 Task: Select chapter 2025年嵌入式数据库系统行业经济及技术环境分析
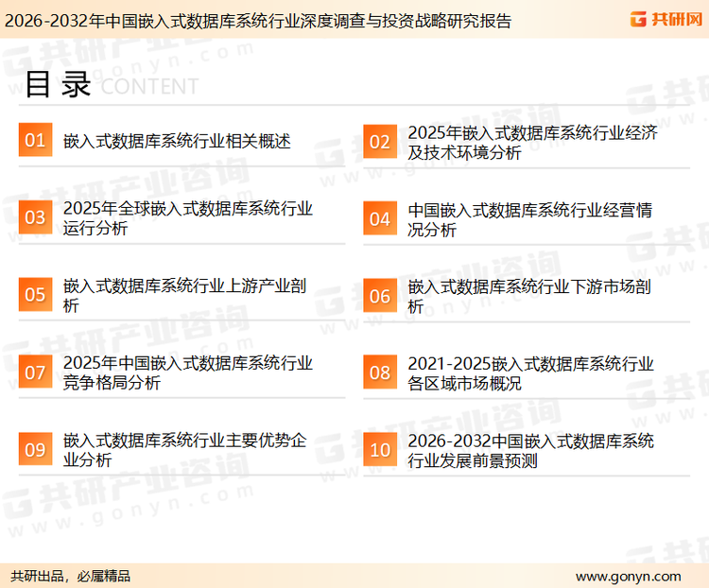pyautogui.click(x=532, y=143)
